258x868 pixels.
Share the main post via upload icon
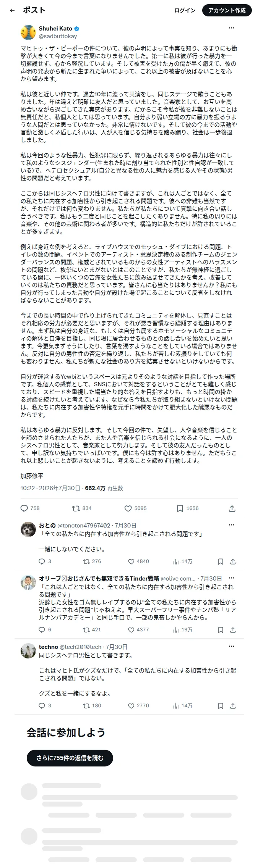[x=232, y=508]
